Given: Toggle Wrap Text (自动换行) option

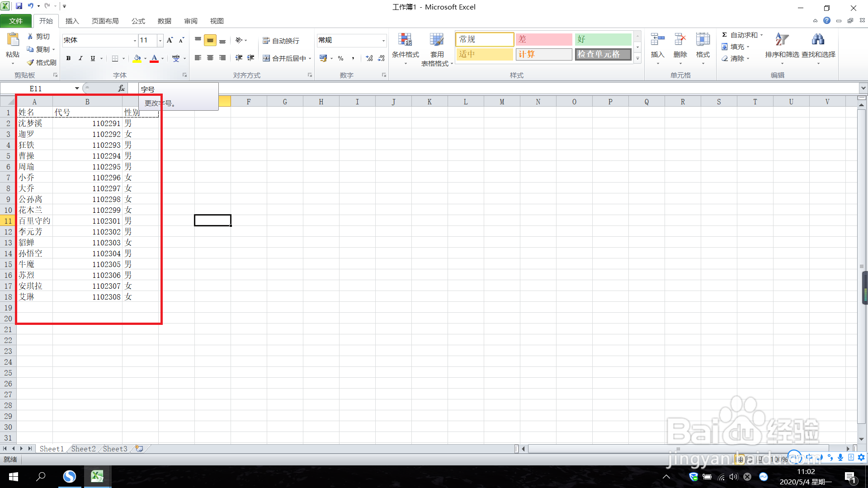Looking at the screenshot, I should pyautogui.click(x=281, y=41).
